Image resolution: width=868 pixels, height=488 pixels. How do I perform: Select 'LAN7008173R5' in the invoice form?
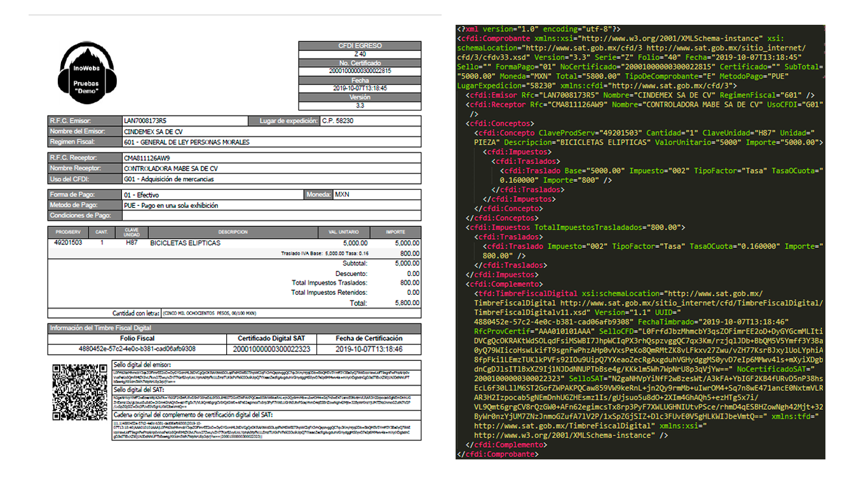(x=145, y=121)
